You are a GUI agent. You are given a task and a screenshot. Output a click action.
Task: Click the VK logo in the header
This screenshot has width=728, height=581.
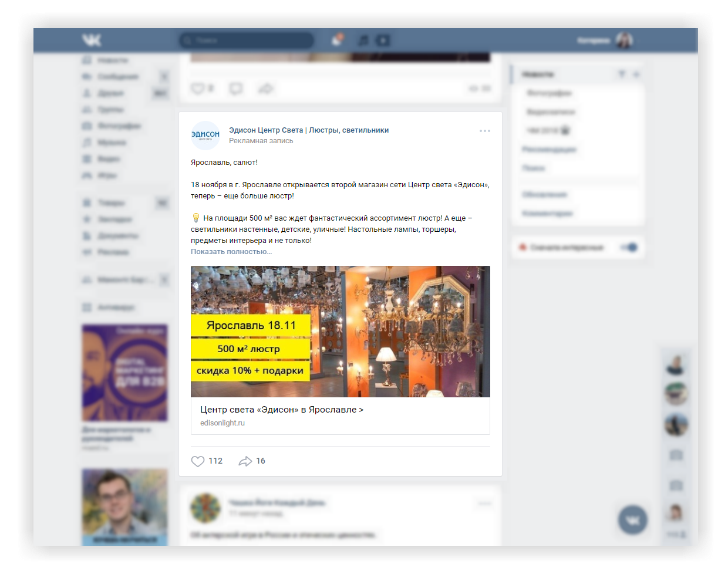pyautogui.click(x=92, y=40)
